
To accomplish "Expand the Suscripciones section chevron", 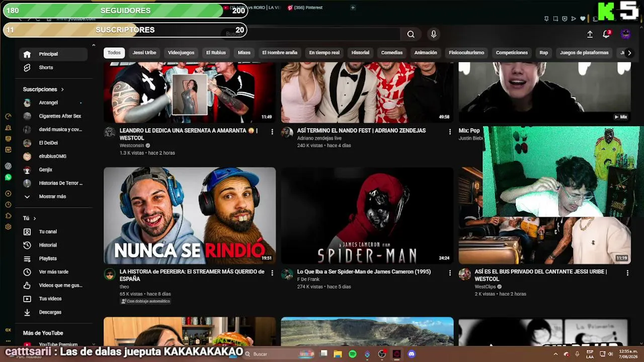I will (62, 89).
